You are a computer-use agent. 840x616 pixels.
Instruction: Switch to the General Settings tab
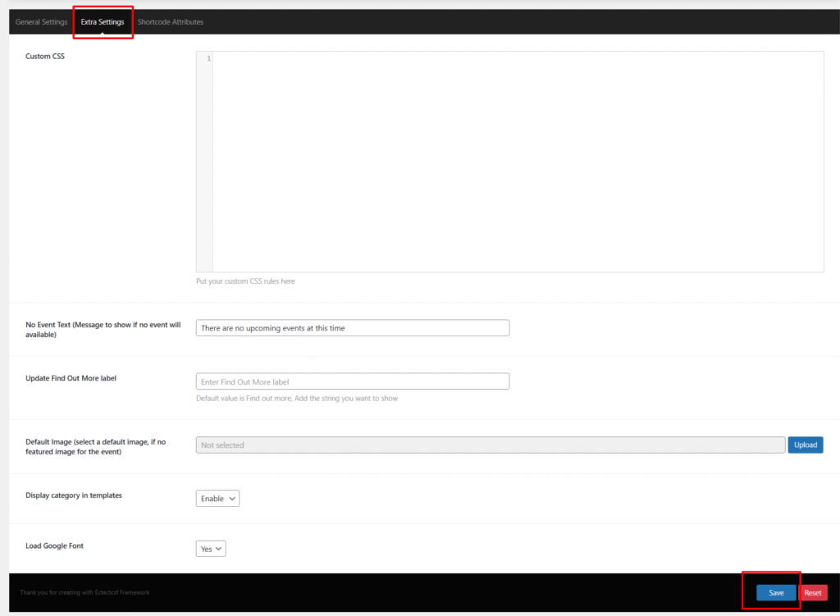point(41,21)
